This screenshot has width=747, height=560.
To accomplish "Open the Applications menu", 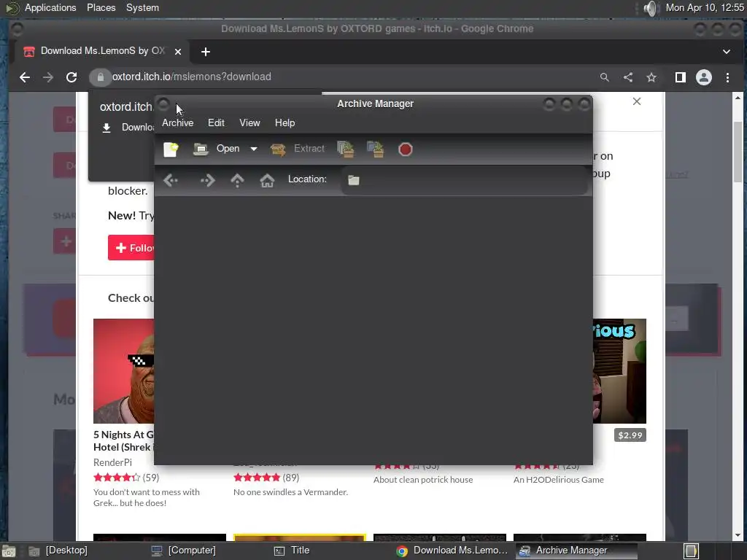I will coord(50,7).
